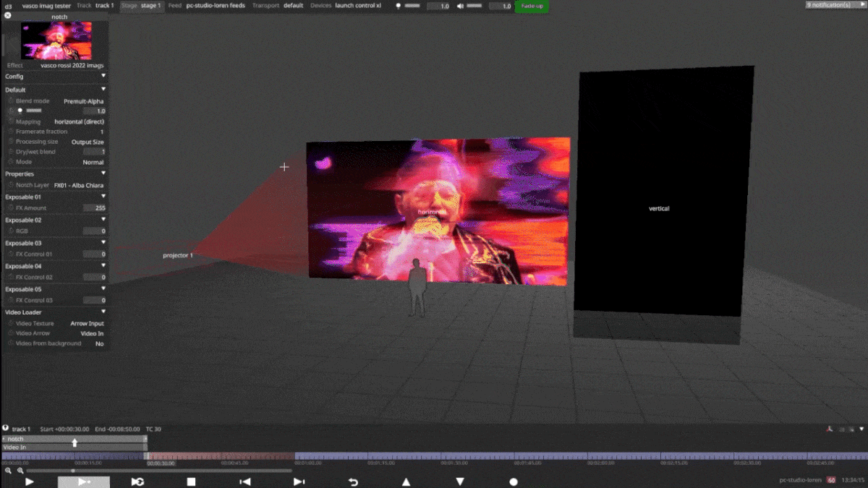Screen dimensions: 868x488
Task: Click the layer brightness value 1.0
Action: pos(94,111)
